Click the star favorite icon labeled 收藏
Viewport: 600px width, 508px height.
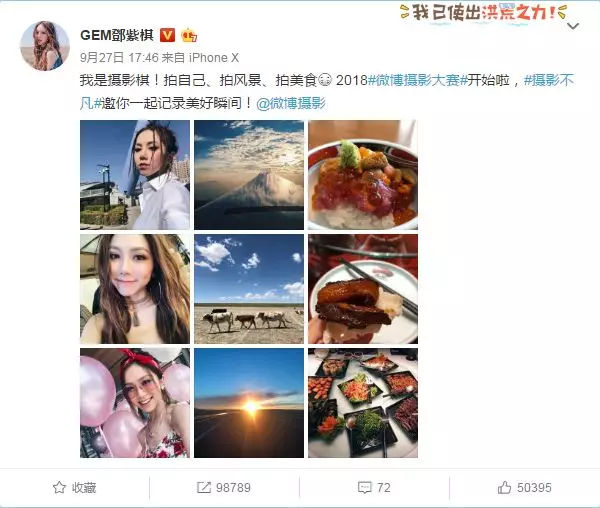click(59, 487)
